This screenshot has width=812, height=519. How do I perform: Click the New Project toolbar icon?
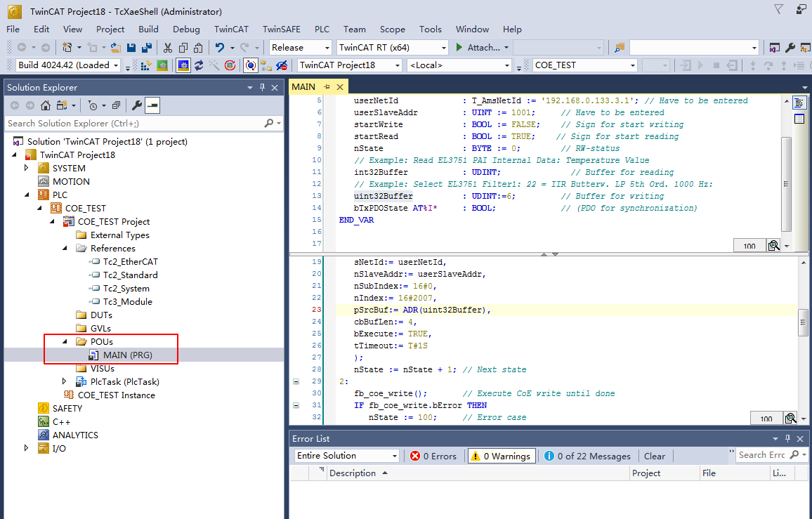tap(67, 48)
